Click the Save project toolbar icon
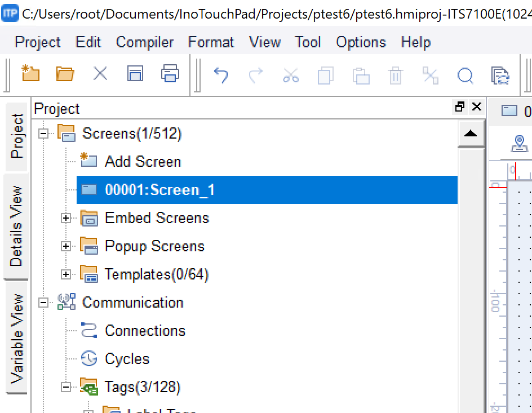532x413 pixels. pyautogui.click(x=135, y=74)
